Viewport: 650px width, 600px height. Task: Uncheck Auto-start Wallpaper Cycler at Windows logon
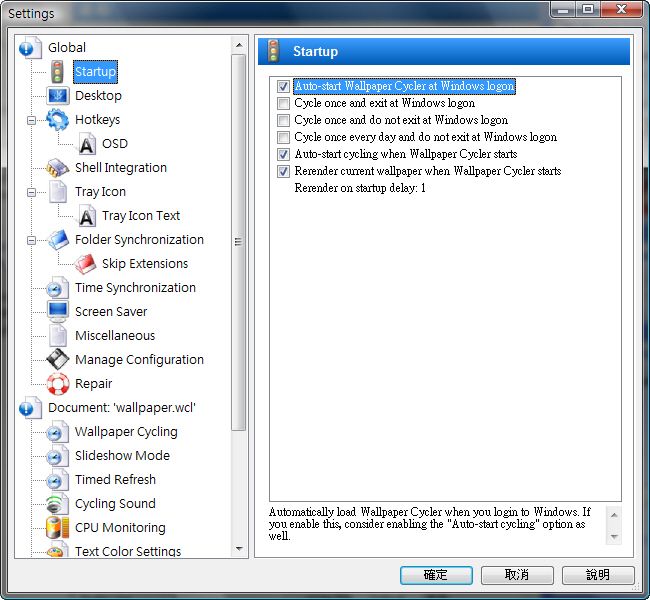[283, 86]
